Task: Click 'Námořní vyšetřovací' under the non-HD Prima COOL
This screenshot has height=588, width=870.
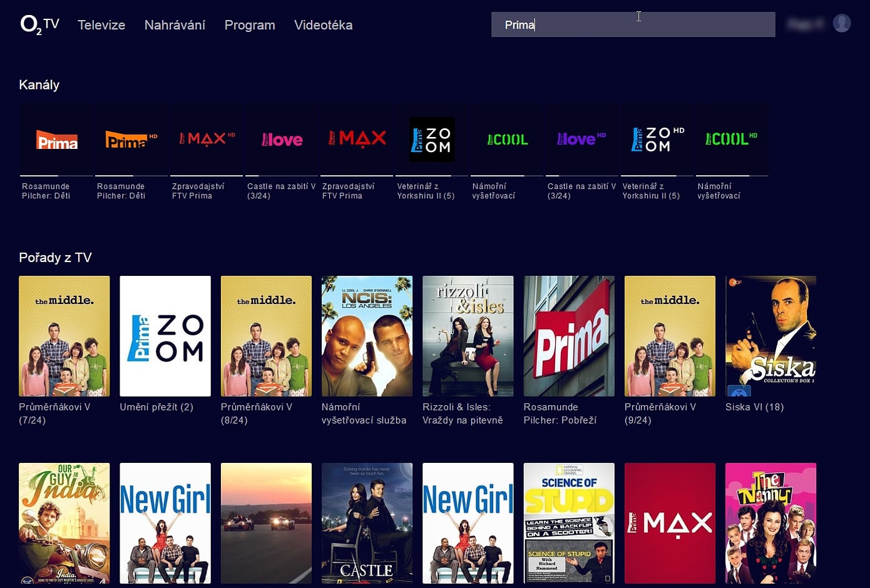Action: (x=494, y=191)
